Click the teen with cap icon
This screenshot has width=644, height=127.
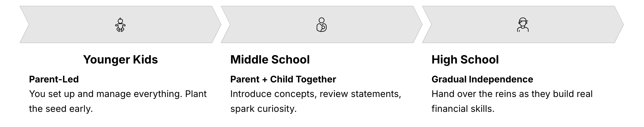pyautogui.click(x=523, y=25)
